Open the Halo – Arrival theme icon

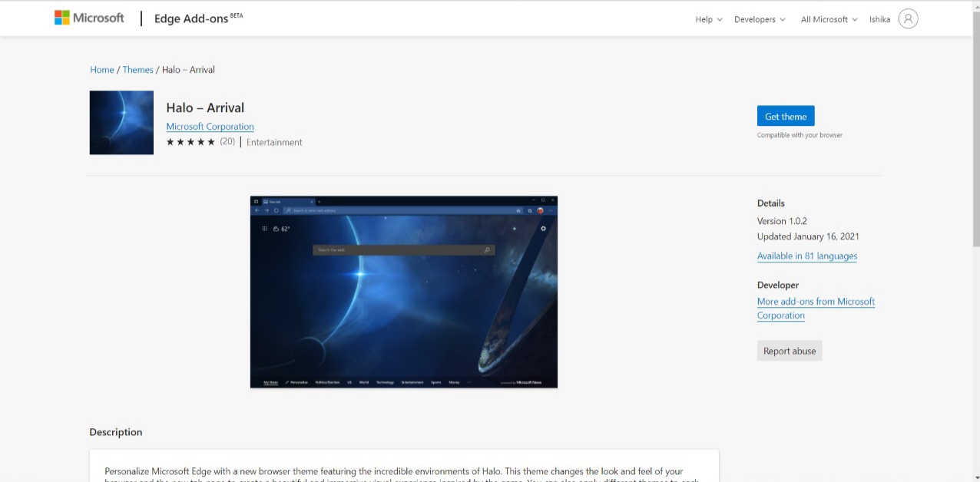[x=121, y=123]
